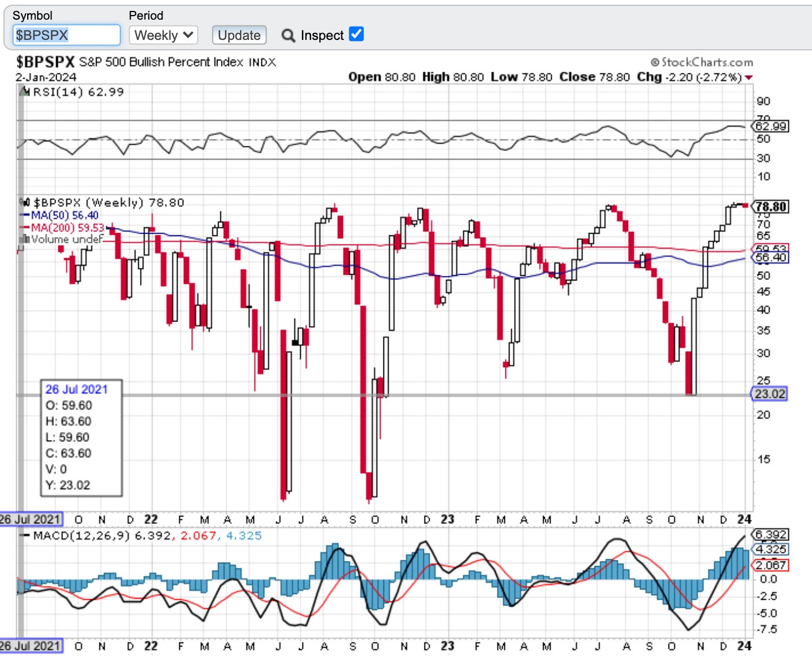Click the 2-Jan-2024 date text
This screenshot has width=812, height=661.
(x=46, y=77)
